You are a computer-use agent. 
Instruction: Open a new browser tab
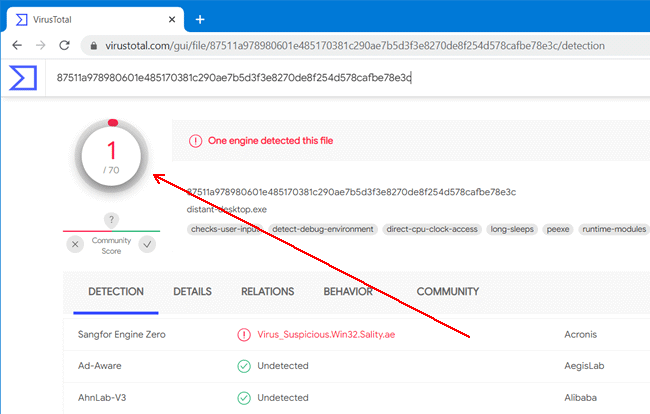200,19
